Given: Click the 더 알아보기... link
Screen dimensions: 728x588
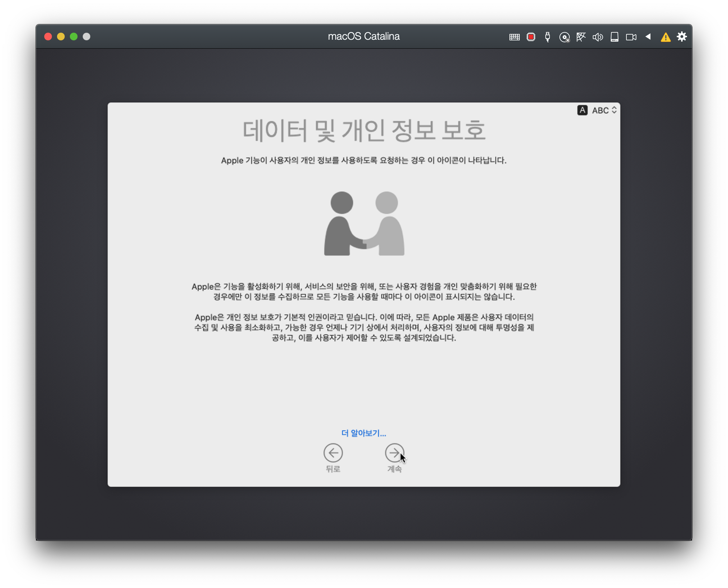Looking at the screenshot, I should 364,433.
